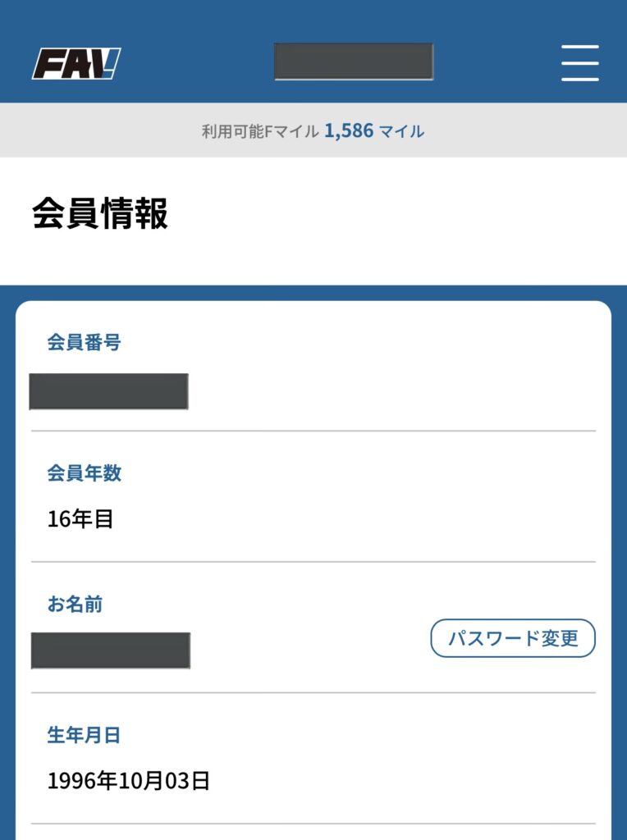627x840 pixels.
Task: Click the redacted name value
Action: coord(111,651)
